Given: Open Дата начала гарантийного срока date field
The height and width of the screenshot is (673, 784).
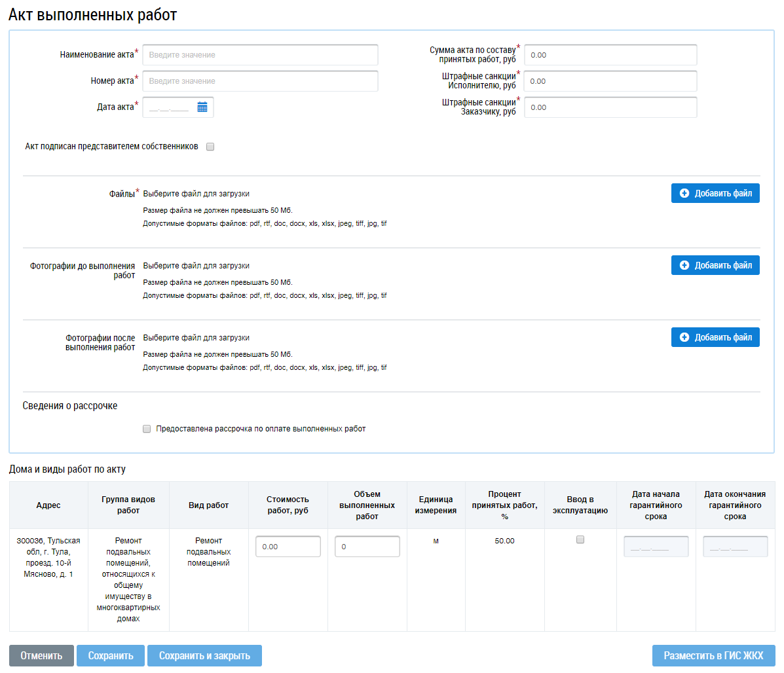Looking at the screenshot, I should tap(656, 547).
